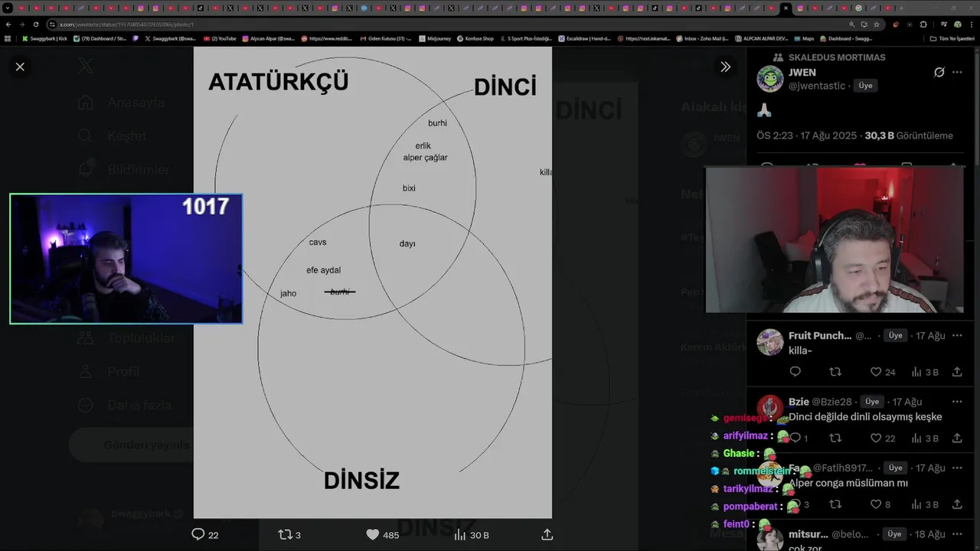980x551 pixels.
Task: Open the SKALEDUS MORTIMAS community link
Action: coord(836,57)
